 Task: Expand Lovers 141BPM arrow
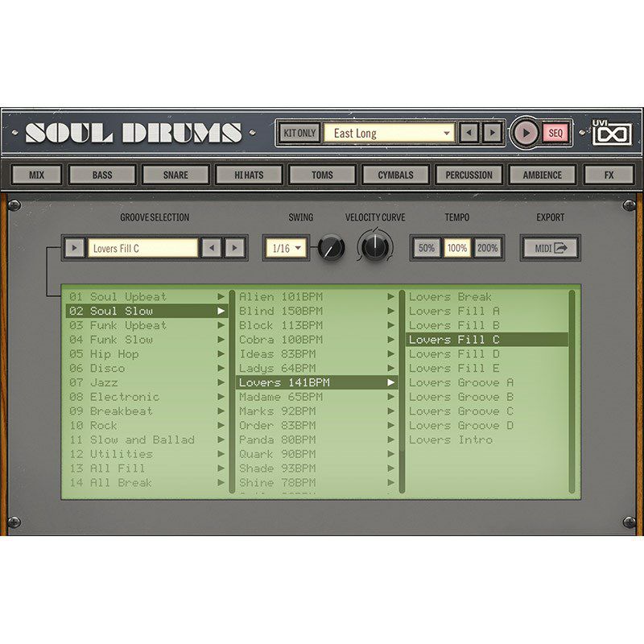tap(390, 383)
